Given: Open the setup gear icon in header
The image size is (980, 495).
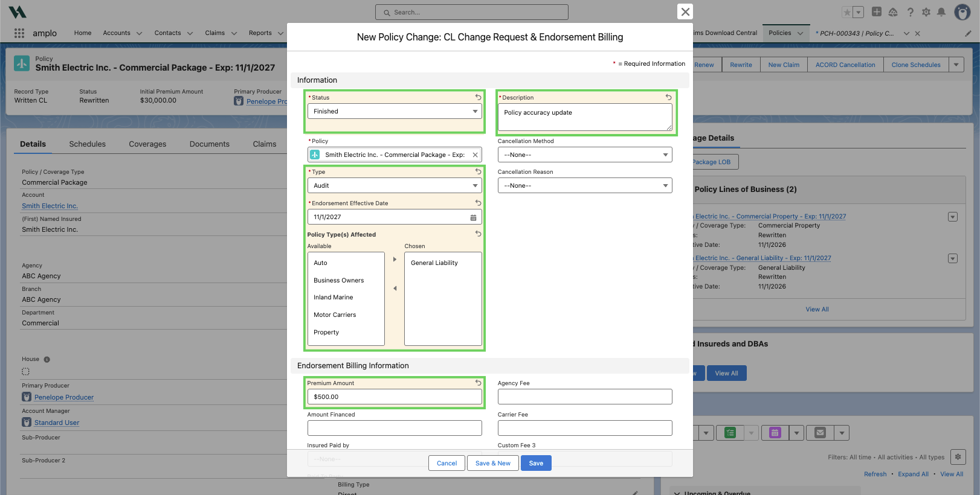Looking at the screenshot, I should click(x=926, y=12).
